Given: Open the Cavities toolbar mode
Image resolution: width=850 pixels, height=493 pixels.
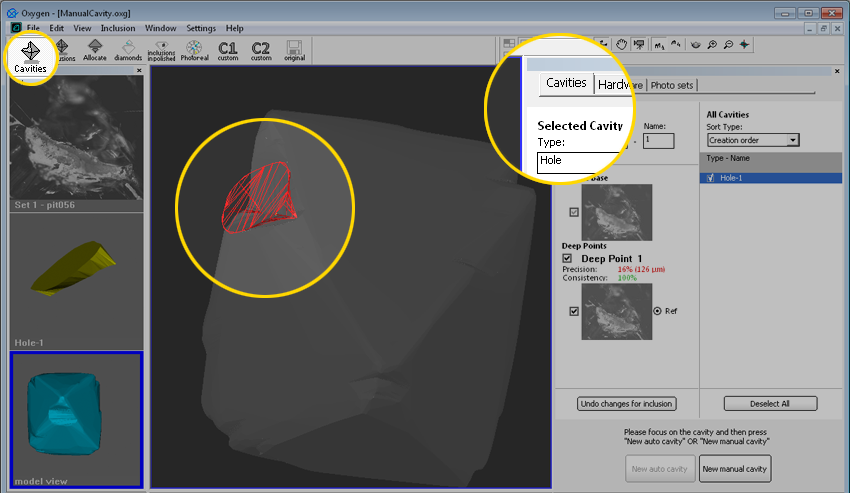Looking at the screenshot, I should tap(30, 53).
